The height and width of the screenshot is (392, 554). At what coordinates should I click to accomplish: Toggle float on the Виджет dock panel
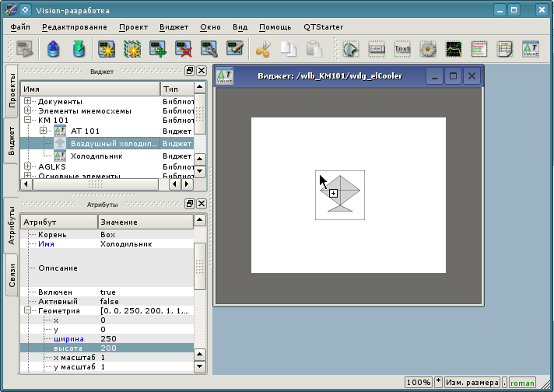click(x=190, y=71)
